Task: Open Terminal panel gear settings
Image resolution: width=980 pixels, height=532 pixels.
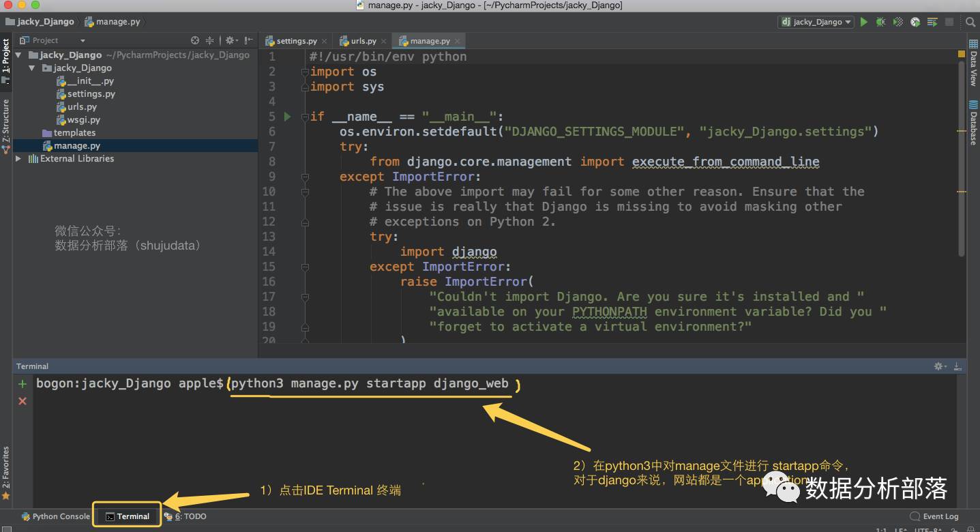Action: pyautogui.click(x=940, y=366)
